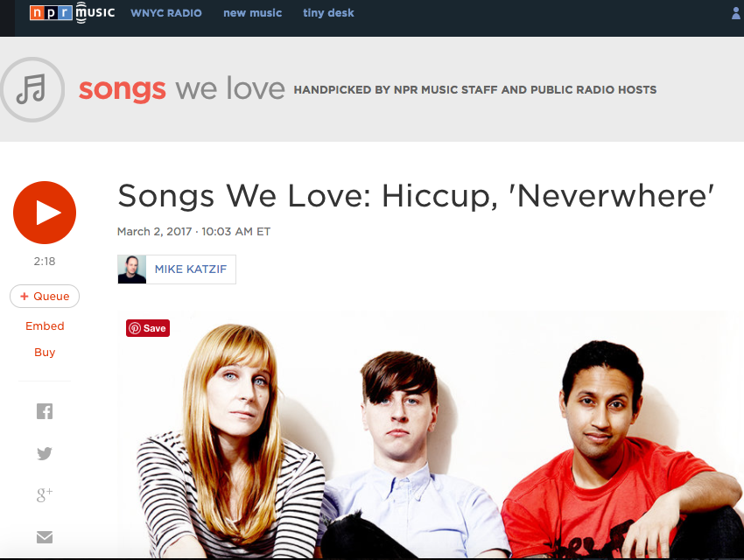Open tiny desk nav item
Image resolution: width=744 pixels, height=560 pixels.
[328, 13]
